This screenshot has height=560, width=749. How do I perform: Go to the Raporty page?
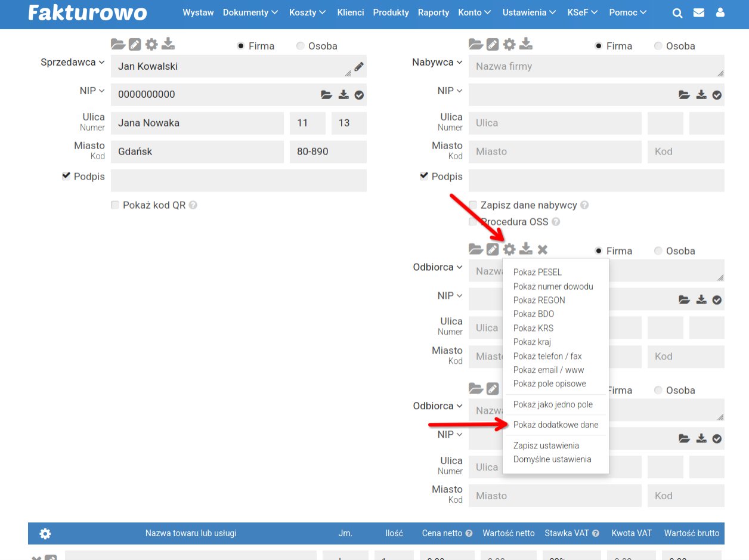point(433,13)
